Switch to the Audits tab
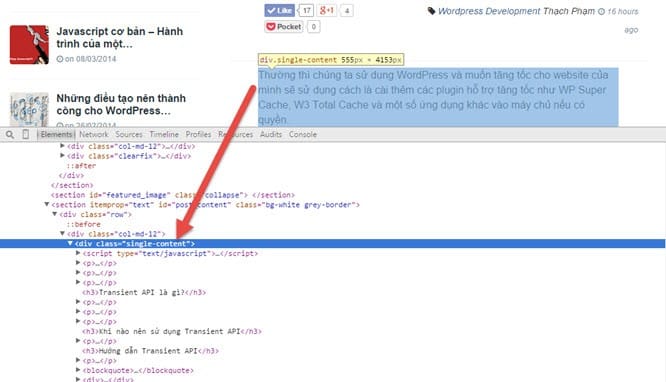666x382 pixels. coord(271,134)
